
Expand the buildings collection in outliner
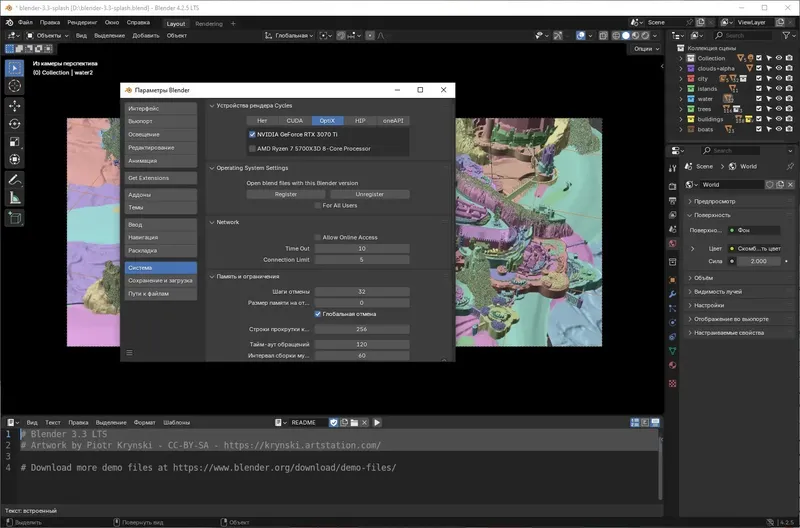pos(681,119)
